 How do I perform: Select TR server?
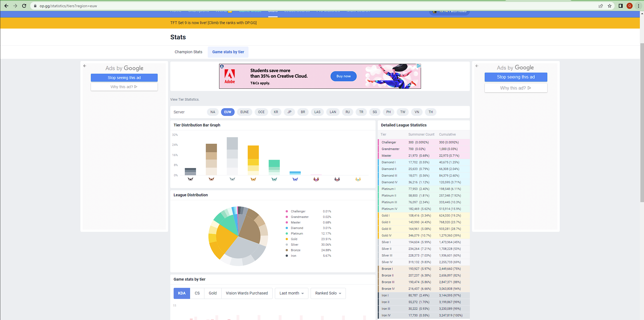(361, 112)
